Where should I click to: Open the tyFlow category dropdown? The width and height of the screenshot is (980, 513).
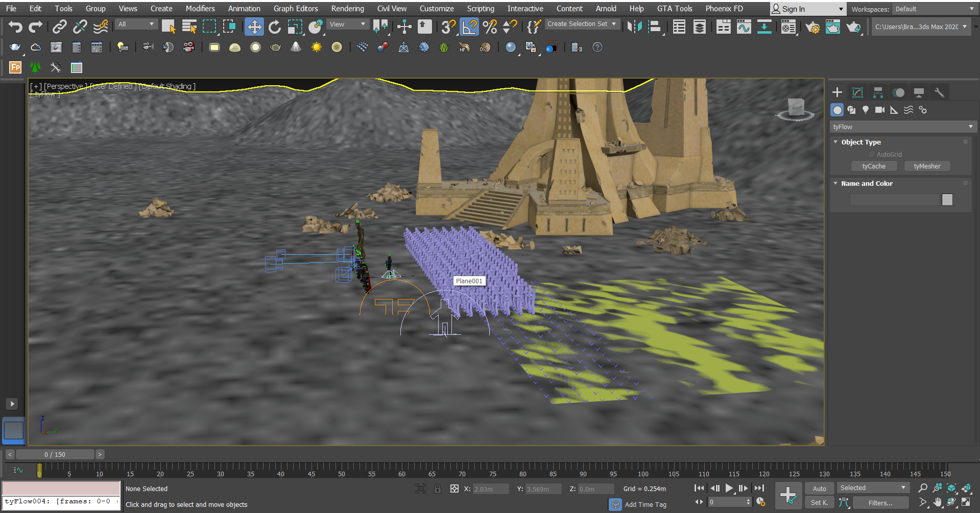click(x=902, y=127)
